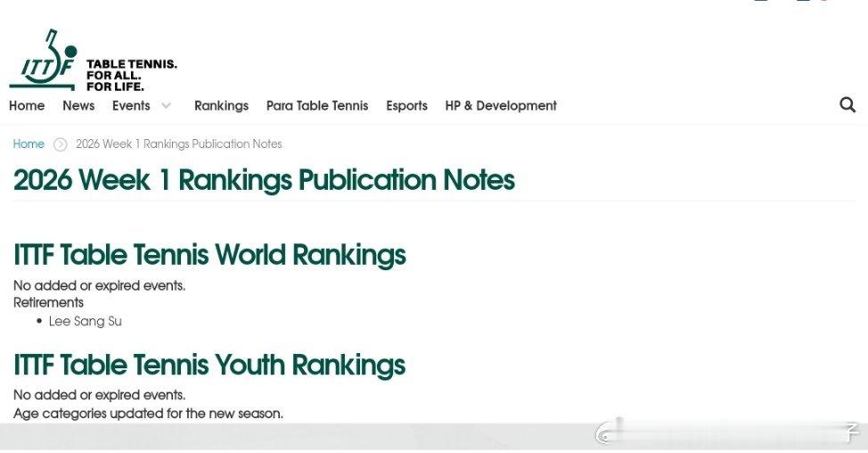The height and width of the screenshot is (453, 868).
Task: Click 'ITTF Table Tennis Youth Rankings' heading
Action: coord(209,365)
